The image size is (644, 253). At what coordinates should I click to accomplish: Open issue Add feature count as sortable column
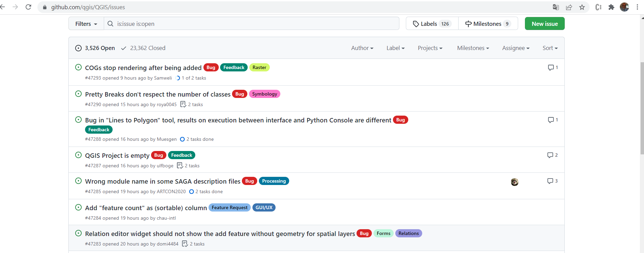(x=146, y=208)
